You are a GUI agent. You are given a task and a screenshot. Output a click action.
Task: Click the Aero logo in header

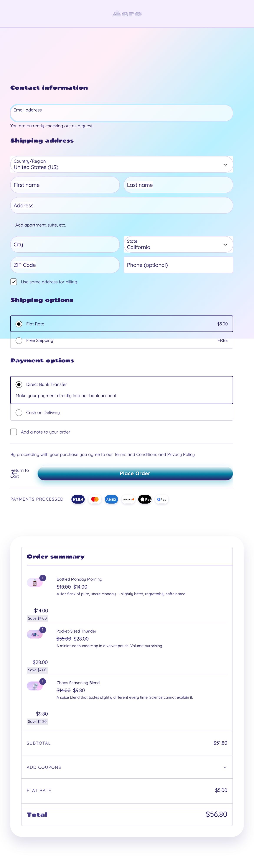(127, 14)
